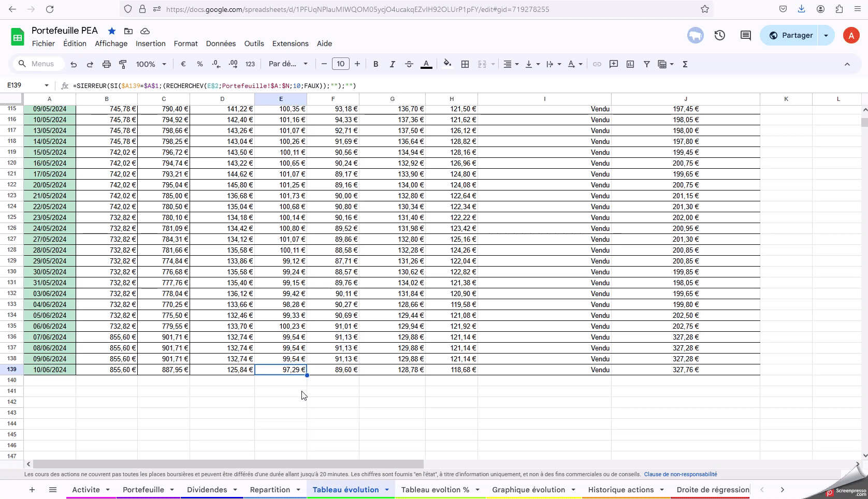Bookmark this page in the browser
The image size is (868, 499).
(705, 9)
